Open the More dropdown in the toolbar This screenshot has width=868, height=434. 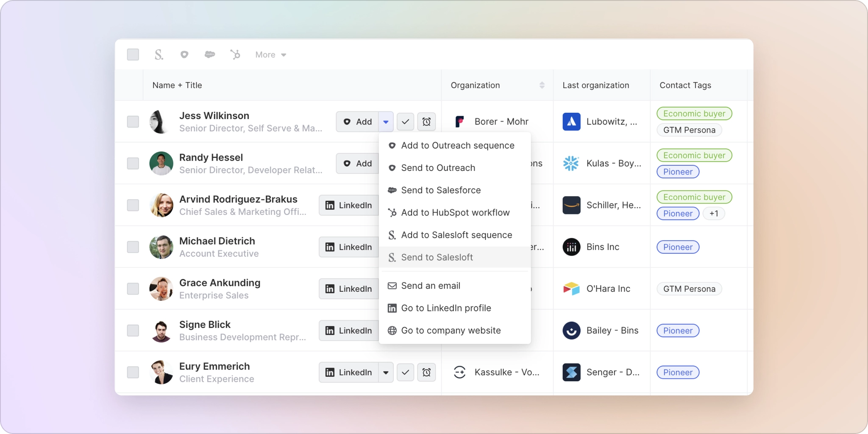click(270, 55)
